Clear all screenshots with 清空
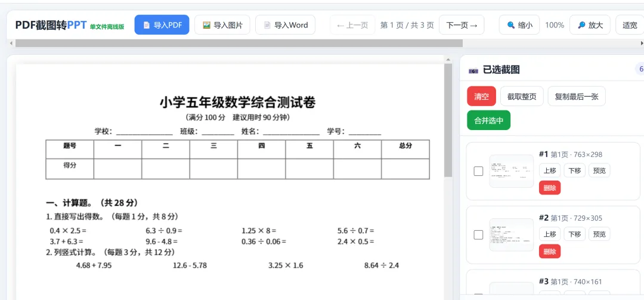This screenshot has height=300, width=644. pos(481,97)
